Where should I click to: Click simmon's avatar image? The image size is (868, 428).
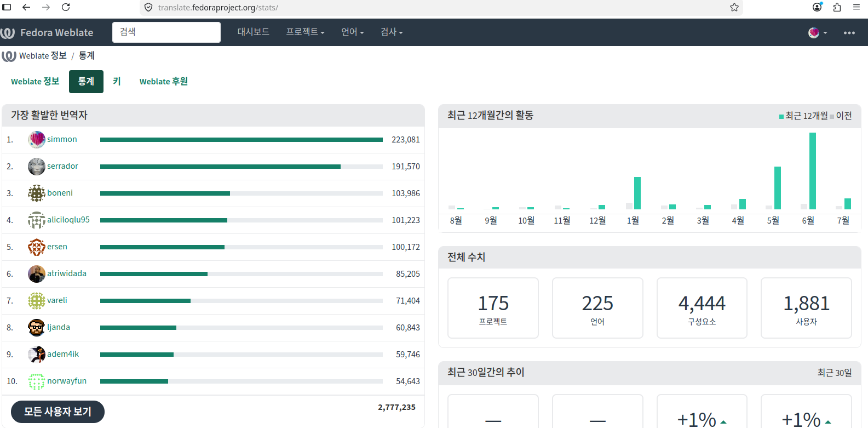37,140
